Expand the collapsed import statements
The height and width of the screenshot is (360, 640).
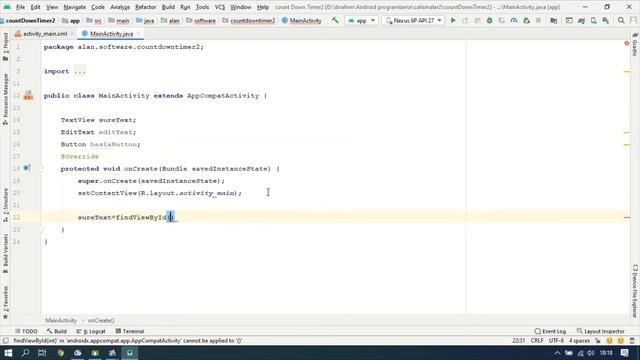80,71
